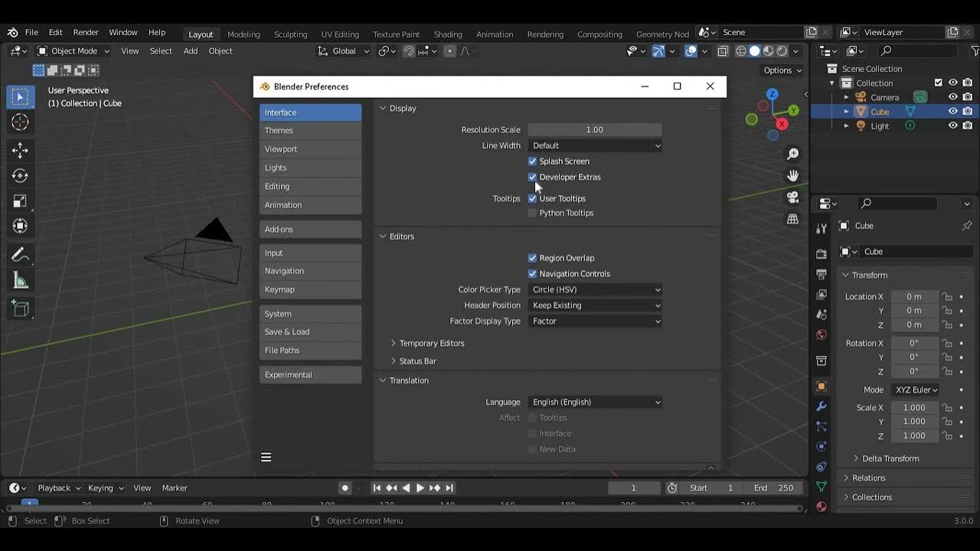Select the Add Cube tool
Image resolution: width=980 pixels, height=551 pixels.
pyautogui.click(x=21, y=308)
